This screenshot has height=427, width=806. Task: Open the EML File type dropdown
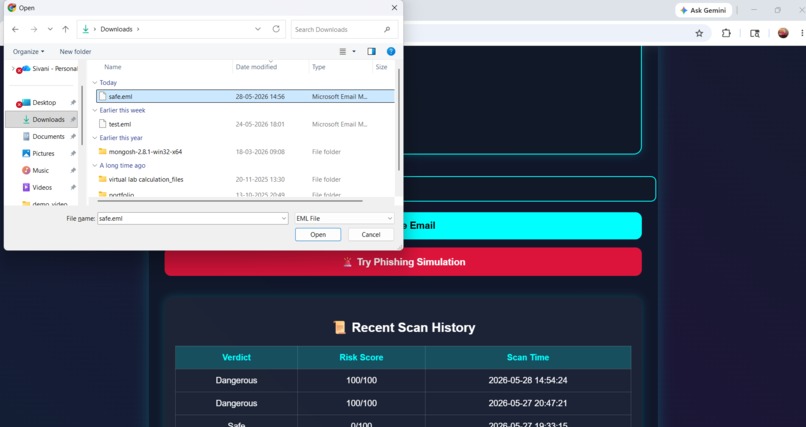tap(344, 218)
